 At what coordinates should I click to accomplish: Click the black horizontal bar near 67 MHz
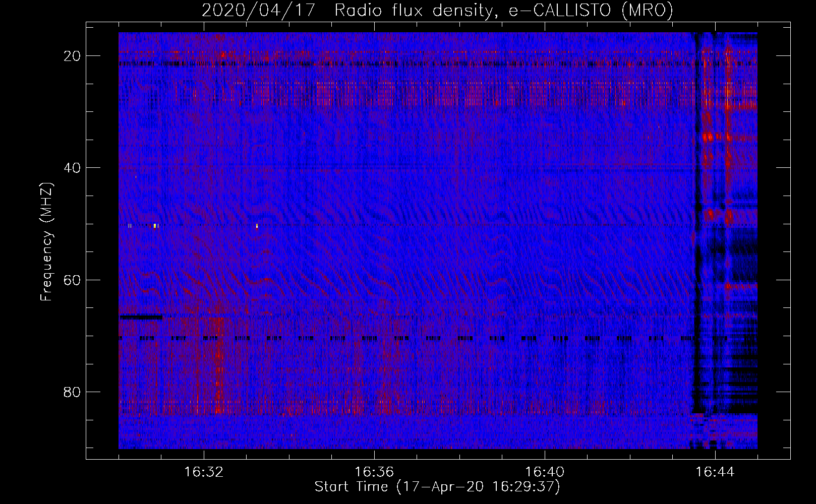coord(141,317)
